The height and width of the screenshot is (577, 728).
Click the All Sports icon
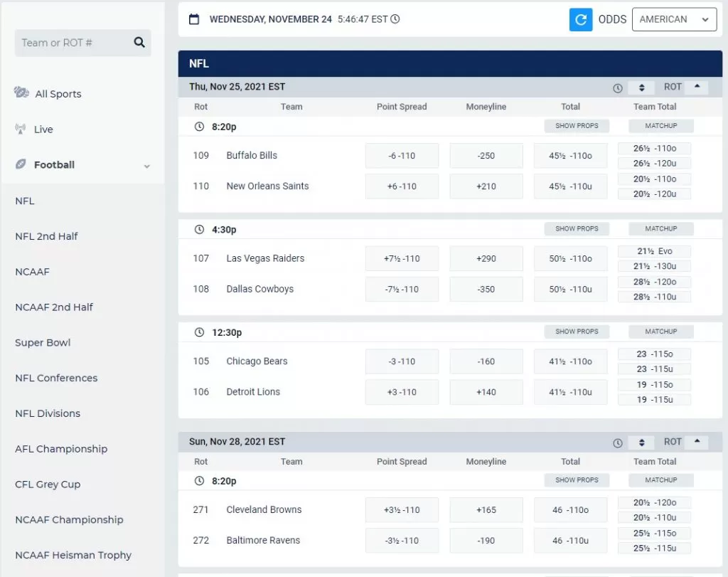click(x=21, y=92)
